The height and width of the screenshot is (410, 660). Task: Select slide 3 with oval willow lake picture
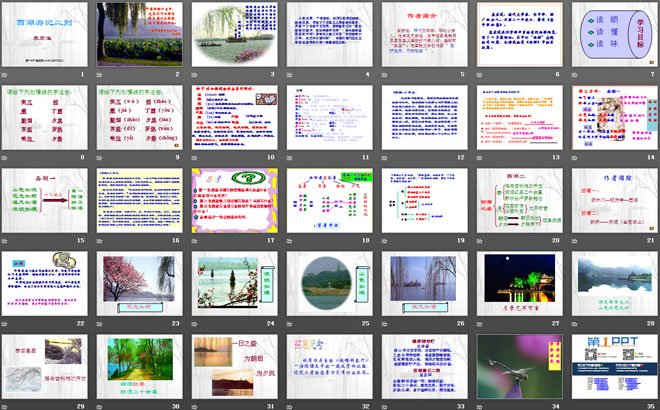click(x=234, y=34)
